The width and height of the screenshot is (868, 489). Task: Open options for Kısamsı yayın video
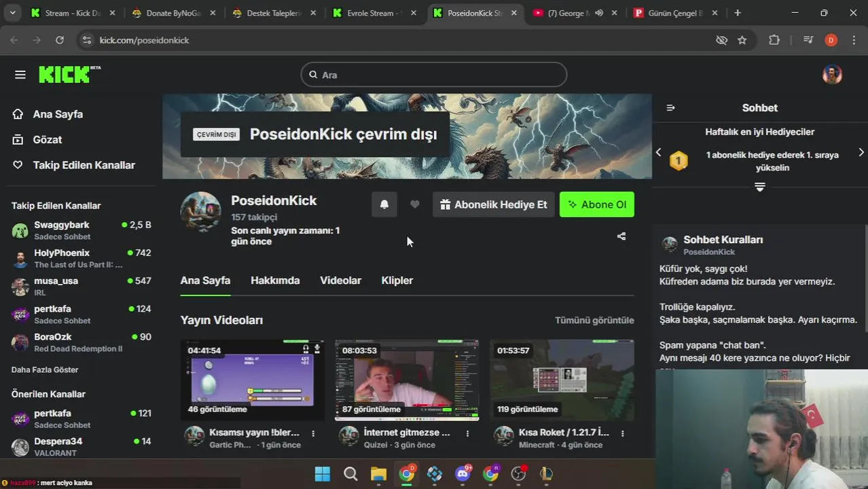[313, 433]
